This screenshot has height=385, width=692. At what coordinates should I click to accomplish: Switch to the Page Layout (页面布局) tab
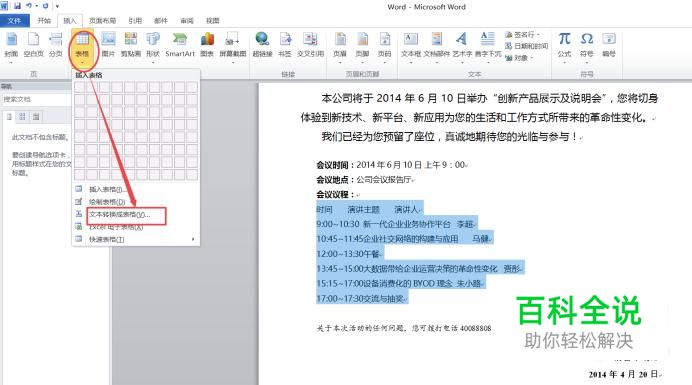[x=102, y=21]
